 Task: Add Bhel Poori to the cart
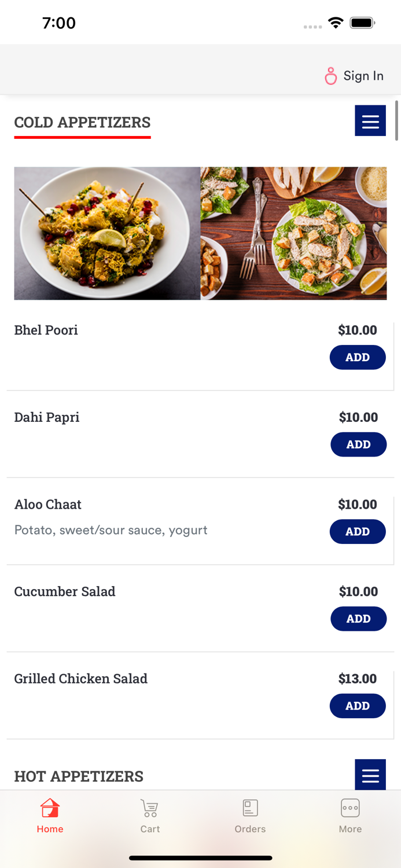pos(358,357)
